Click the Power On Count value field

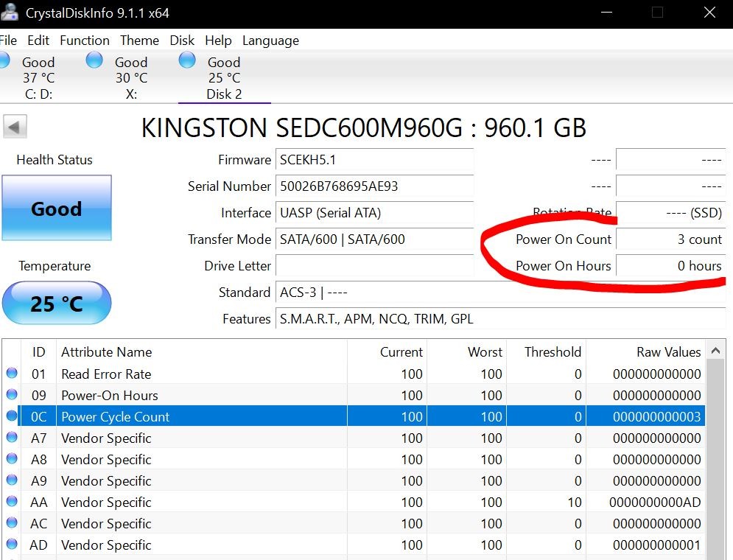(671, 239)
